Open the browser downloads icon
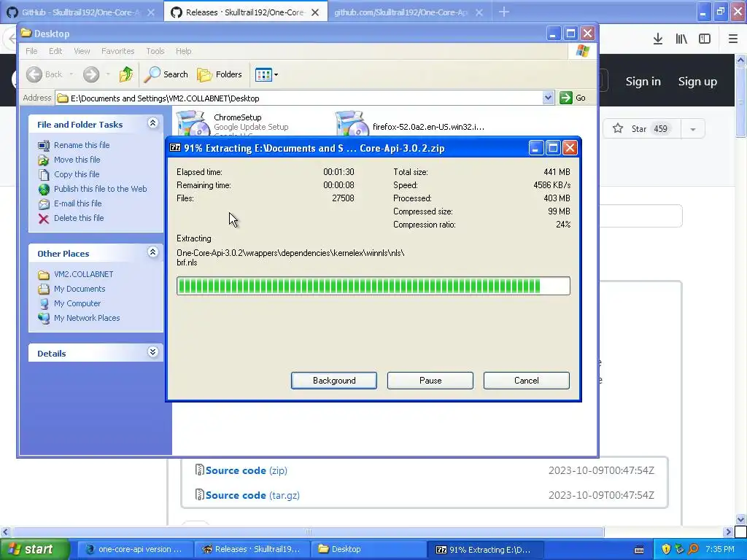747x560 pixels. coord(658,39)
